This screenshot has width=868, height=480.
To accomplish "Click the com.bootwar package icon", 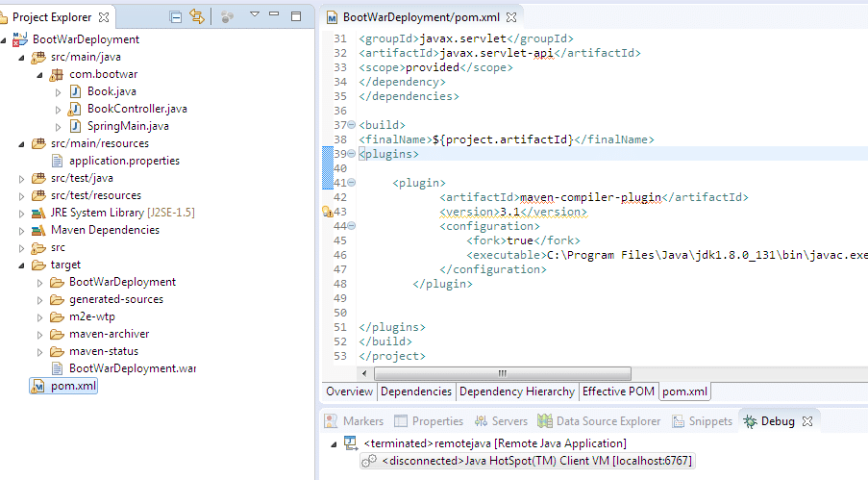I will point(57,74).
